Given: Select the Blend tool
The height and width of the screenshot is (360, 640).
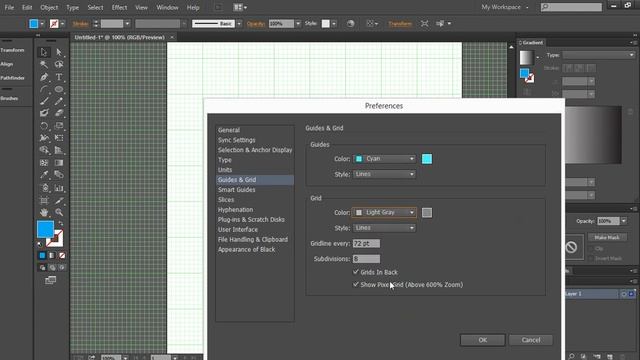Looking at the screenshot, I should pos(59,175).
